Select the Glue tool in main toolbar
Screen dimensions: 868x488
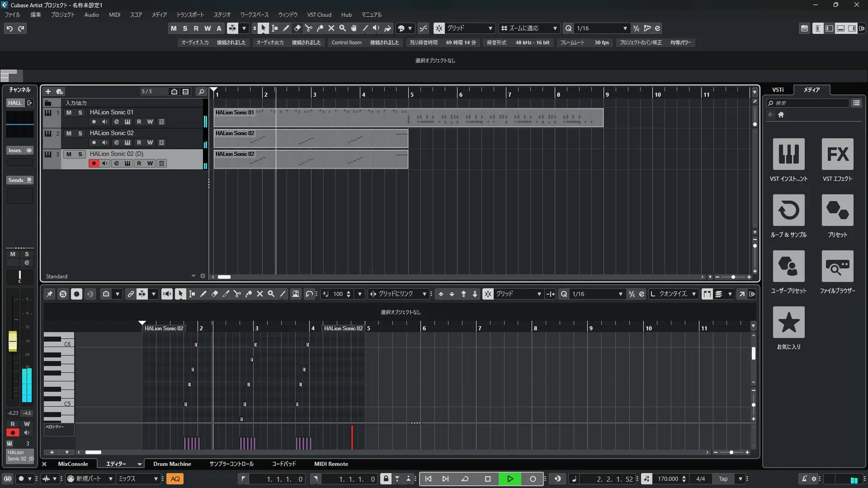[x=320, y=28]
